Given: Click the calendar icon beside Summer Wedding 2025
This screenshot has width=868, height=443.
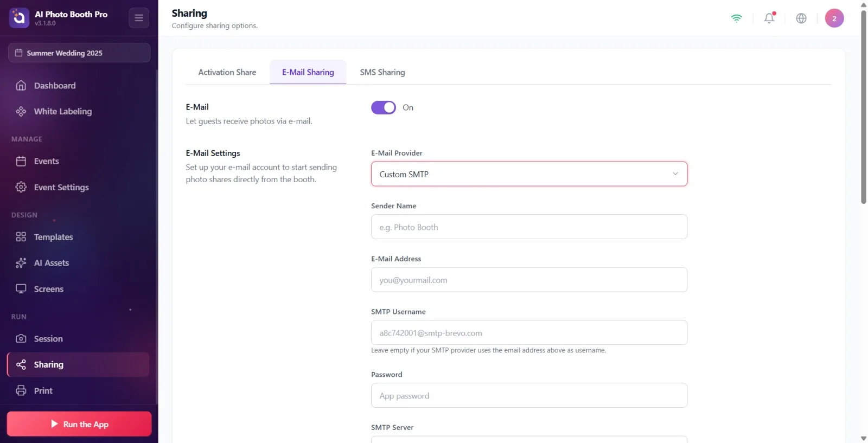Looking at the screenshot, I should (18, 53).
